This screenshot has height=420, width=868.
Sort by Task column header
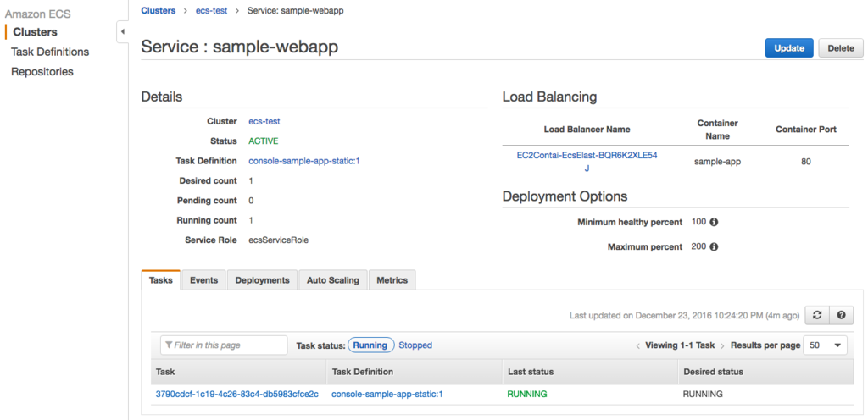(238, 372)
